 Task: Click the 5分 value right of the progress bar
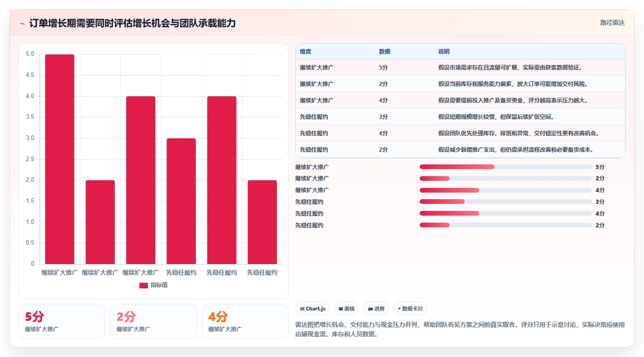(x=600, y=167)
